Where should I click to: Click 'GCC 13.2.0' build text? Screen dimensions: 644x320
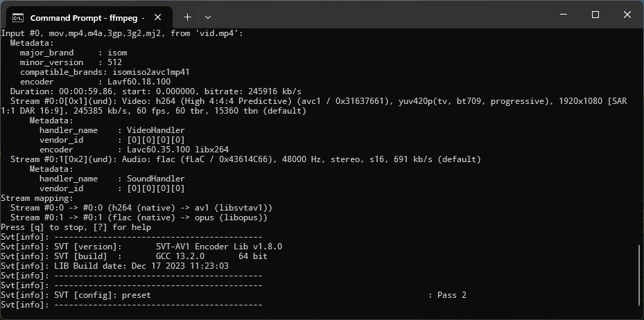[180, 256]
